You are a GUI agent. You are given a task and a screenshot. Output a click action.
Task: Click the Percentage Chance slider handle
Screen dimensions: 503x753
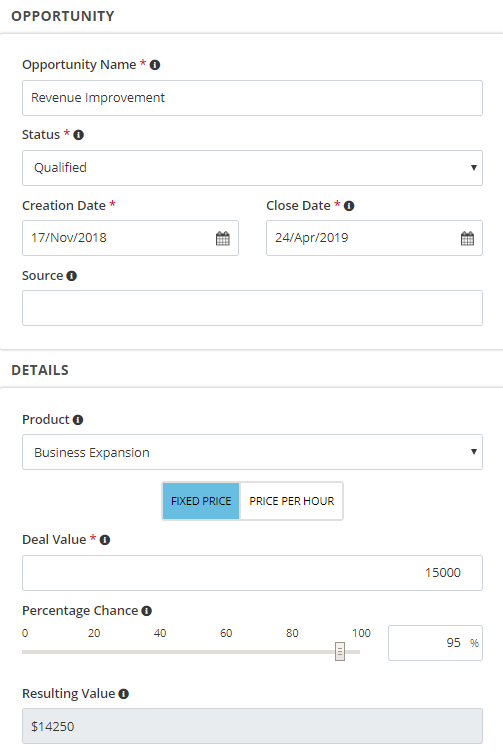[340, 652]
